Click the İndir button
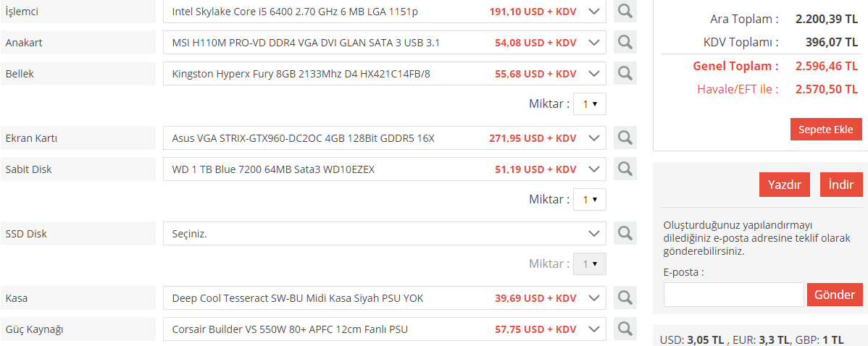Viewport: 868px width, 346px height. (x=841, y=185)
